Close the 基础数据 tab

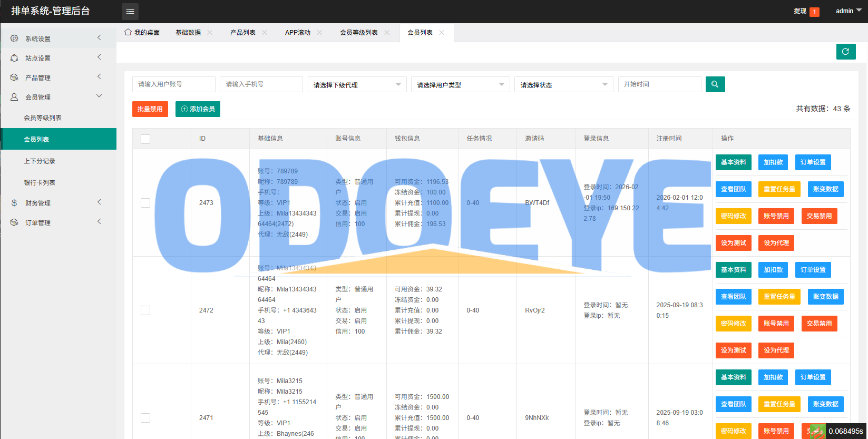click(210, 33)
